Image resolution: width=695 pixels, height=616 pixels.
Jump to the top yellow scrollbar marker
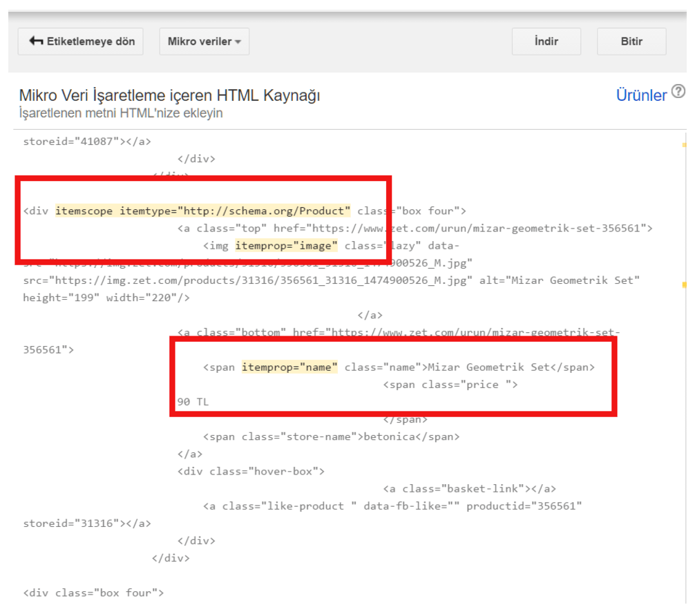[x=684, y=145]
